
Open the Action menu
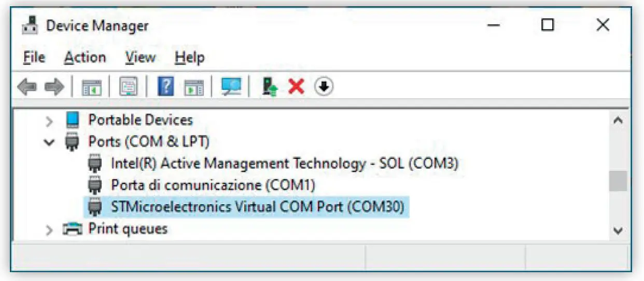coord(85,57)
